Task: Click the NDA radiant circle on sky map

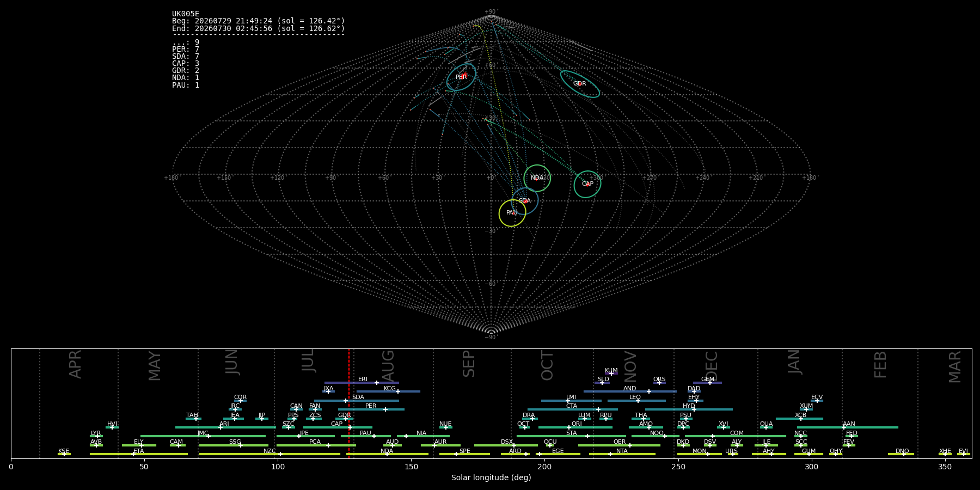Action: [537, 178]
